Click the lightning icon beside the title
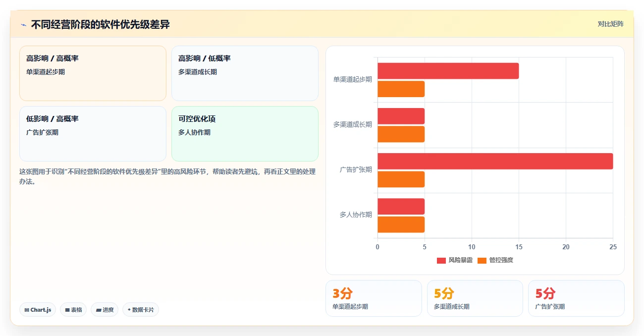 coord(23,25)
